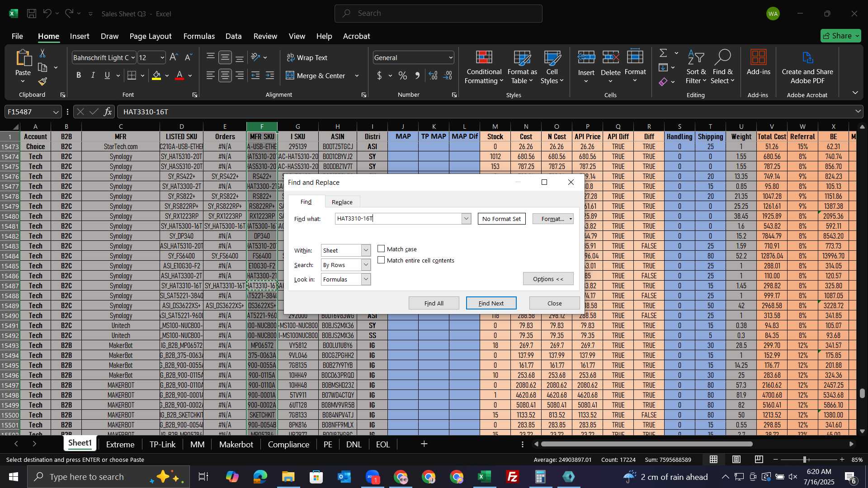Adjust the zoom slider in status bar
This screenshot has width=868, height=488.
(x=805, y=460)
